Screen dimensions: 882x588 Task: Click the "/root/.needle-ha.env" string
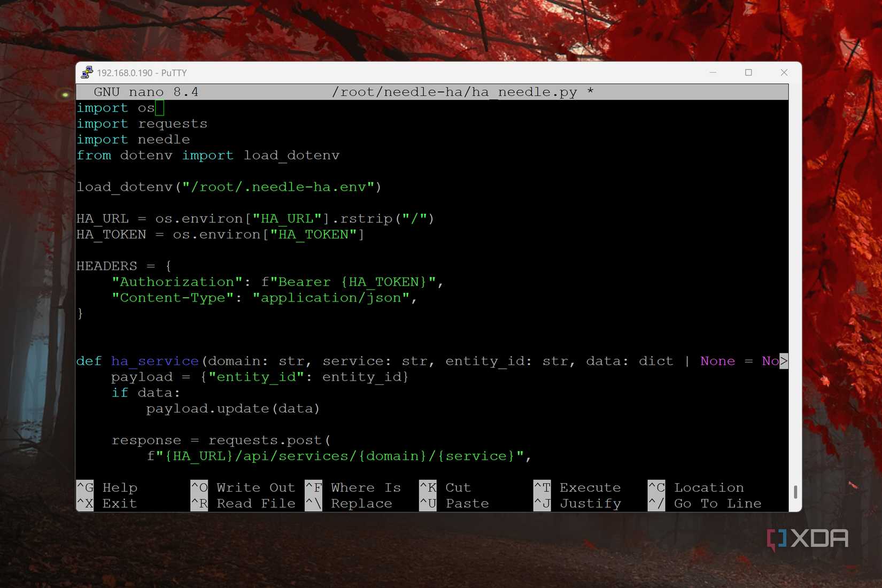tap(278, 187)
